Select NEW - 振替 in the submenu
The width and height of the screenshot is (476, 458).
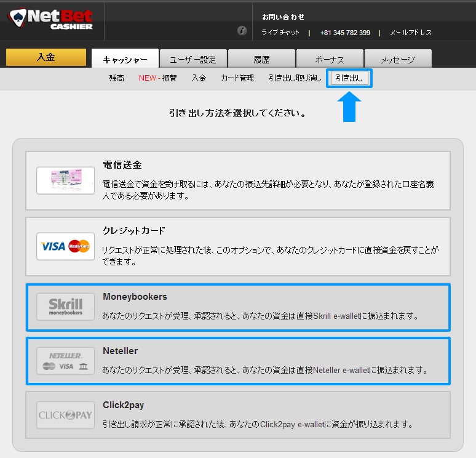[157, 78]
